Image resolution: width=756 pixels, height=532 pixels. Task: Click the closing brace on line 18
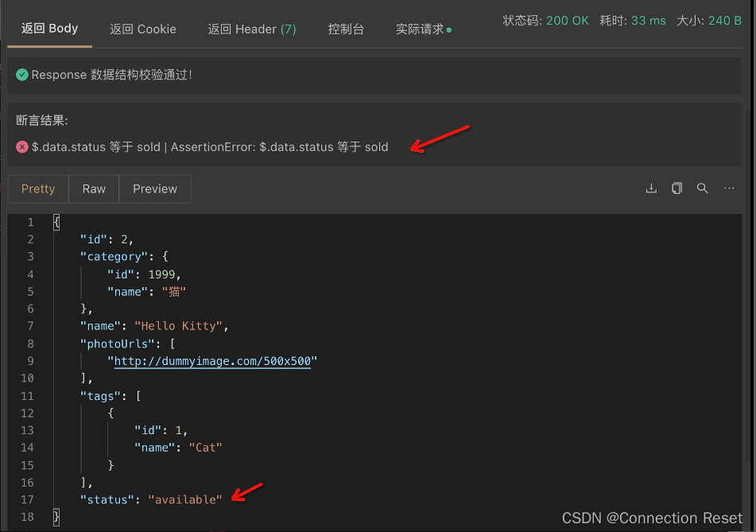56,517
